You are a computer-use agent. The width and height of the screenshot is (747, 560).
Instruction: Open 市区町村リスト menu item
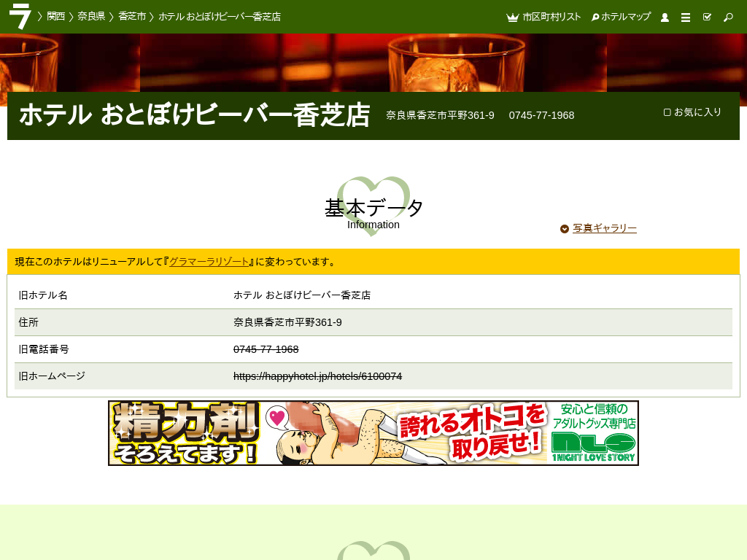(551, 17)
